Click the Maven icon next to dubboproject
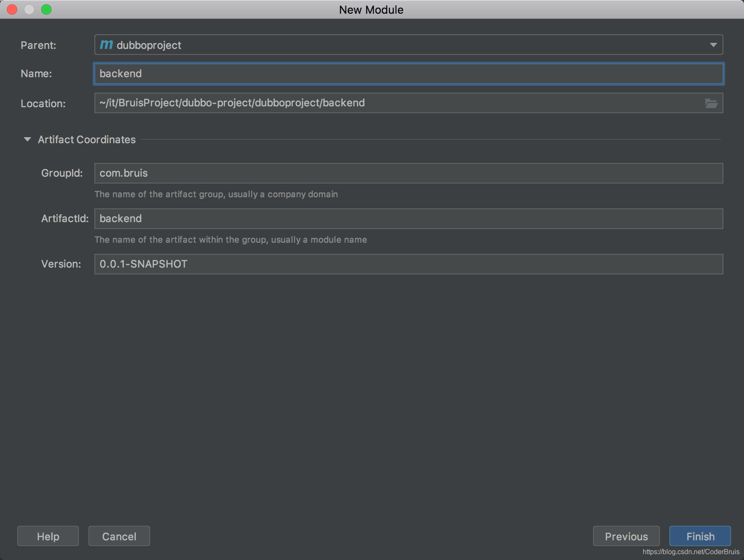 click(x=106, y=45)
